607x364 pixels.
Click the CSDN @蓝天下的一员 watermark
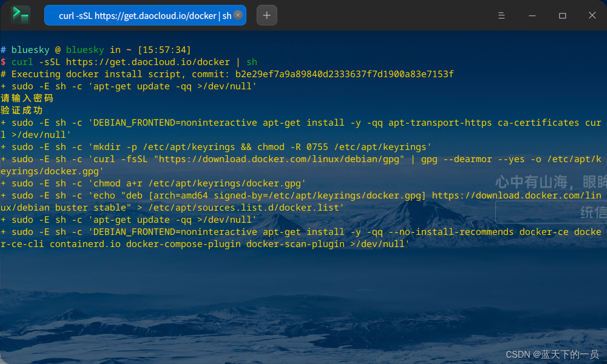(554, 355)
